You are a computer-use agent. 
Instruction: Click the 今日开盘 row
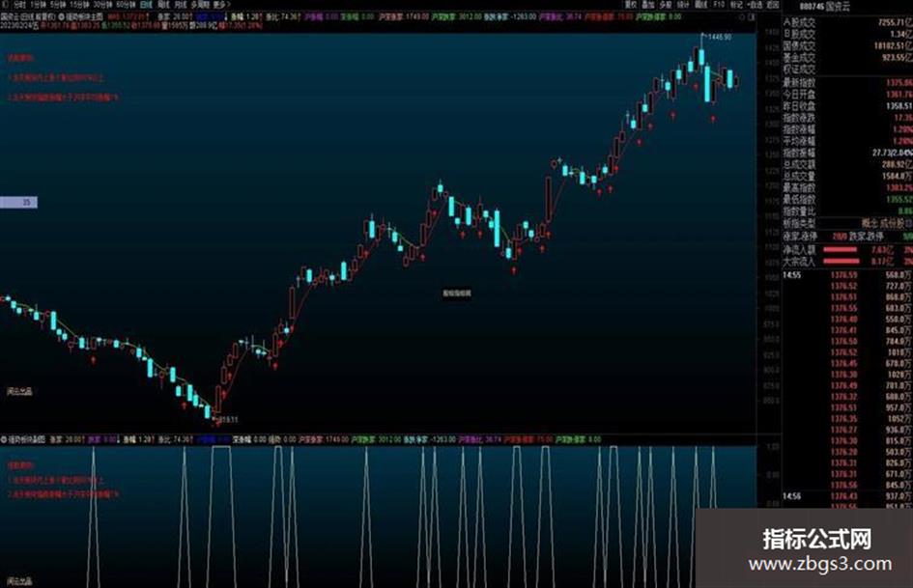point(848,95)
